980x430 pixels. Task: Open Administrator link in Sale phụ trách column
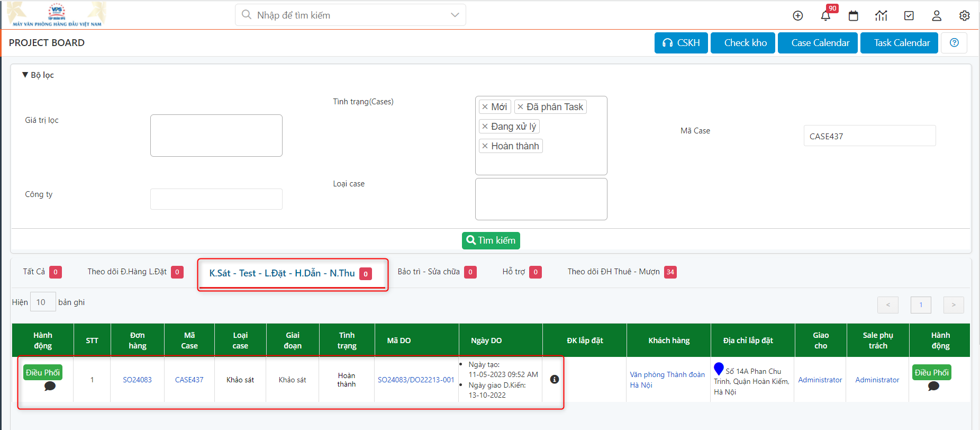[x=877, y=380]
